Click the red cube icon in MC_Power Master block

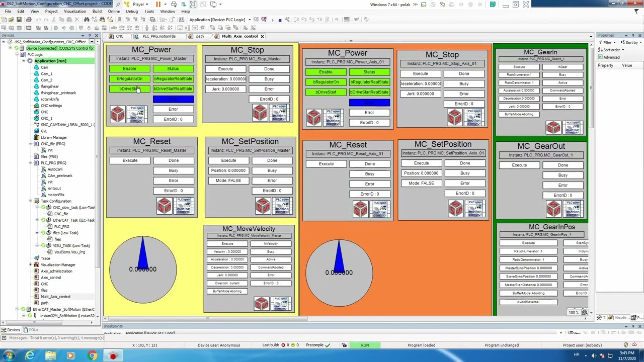118,114
